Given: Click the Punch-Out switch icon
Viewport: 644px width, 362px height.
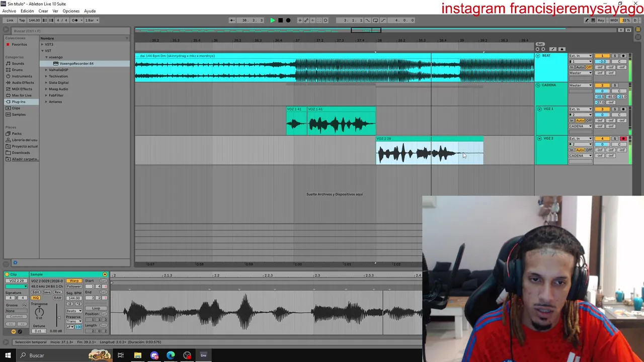Looking at the screenshot, I should 383,20.
